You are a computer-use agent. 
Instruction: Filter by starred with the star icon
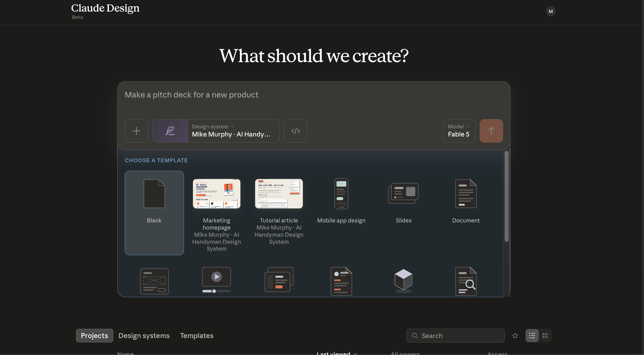[515, 336]
